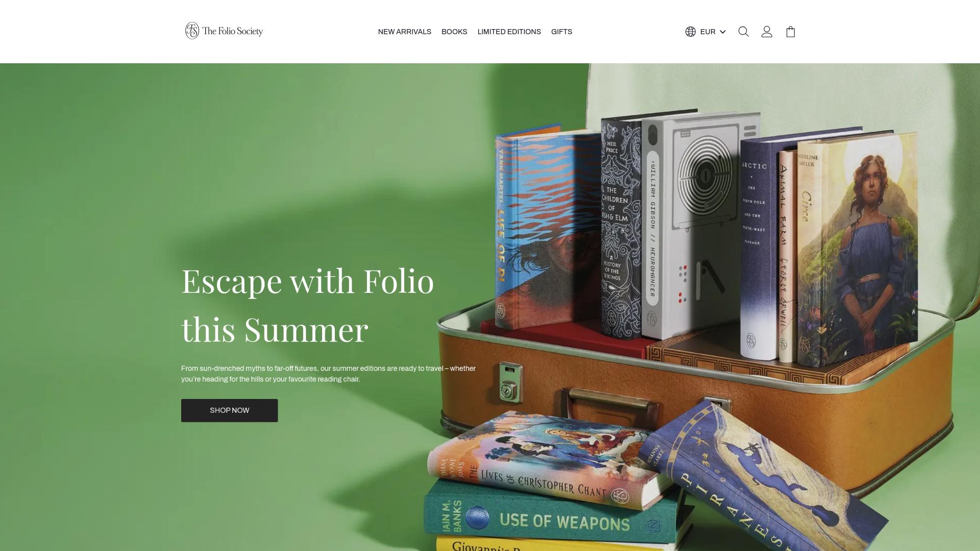Open the Gifts menu item
The image size is (980, 551).
(x=561, y=32)
